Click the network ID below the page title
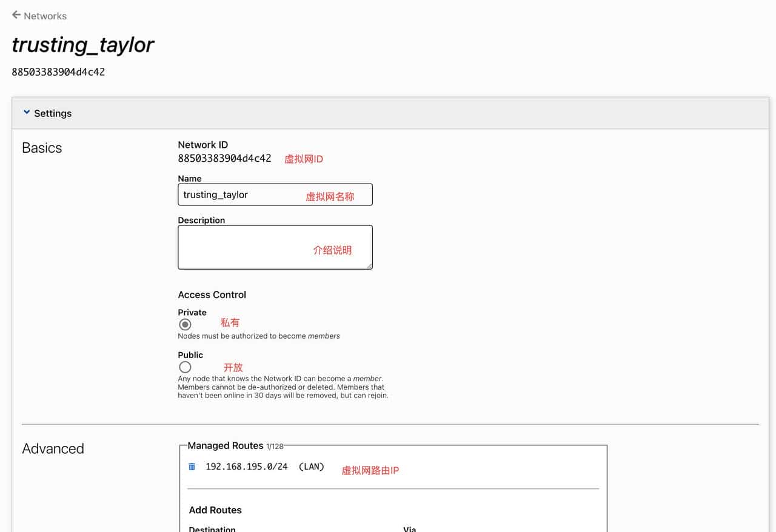The image size is (776, 532). tap(58, 71)
